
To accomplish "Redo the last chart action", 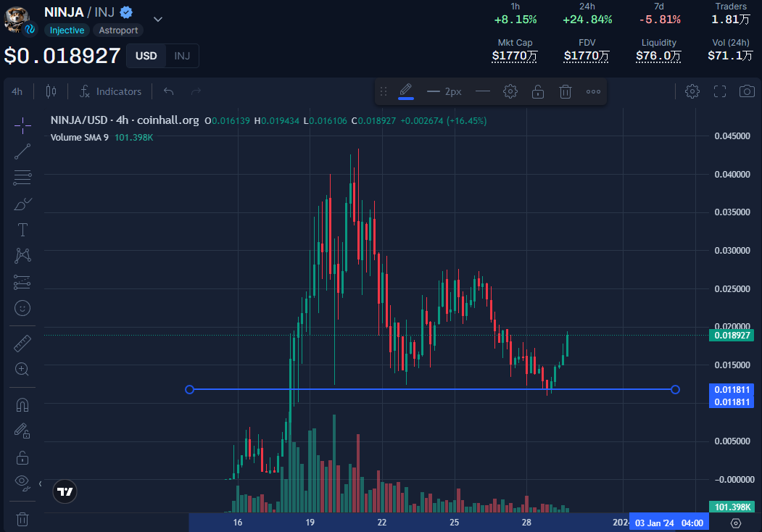I will point(196,91).
